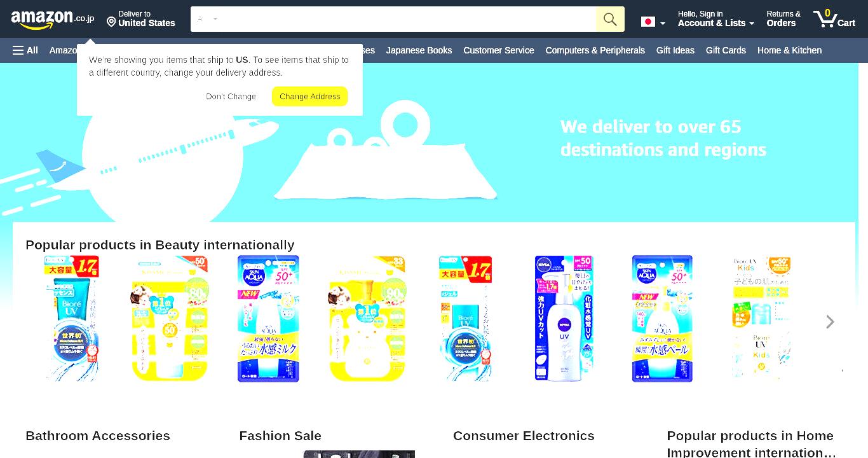This screenshot has width=868, height=458.
Task: Open Returns & Orders link
Action: point(783,18)
